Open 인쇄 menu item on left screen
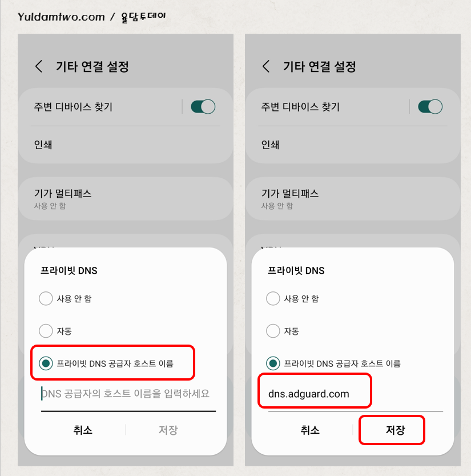Viewport: 471px width, 476px height. point(126,145)
